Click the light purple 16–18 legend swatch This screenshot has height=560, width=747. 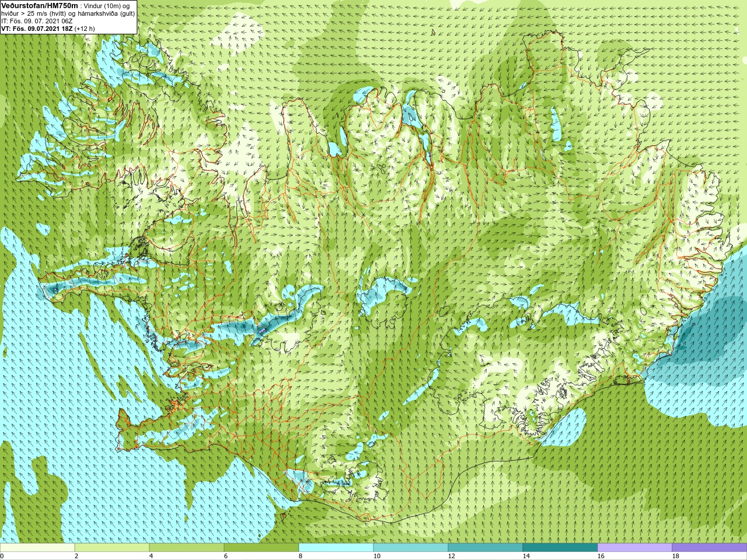[635, 548]
